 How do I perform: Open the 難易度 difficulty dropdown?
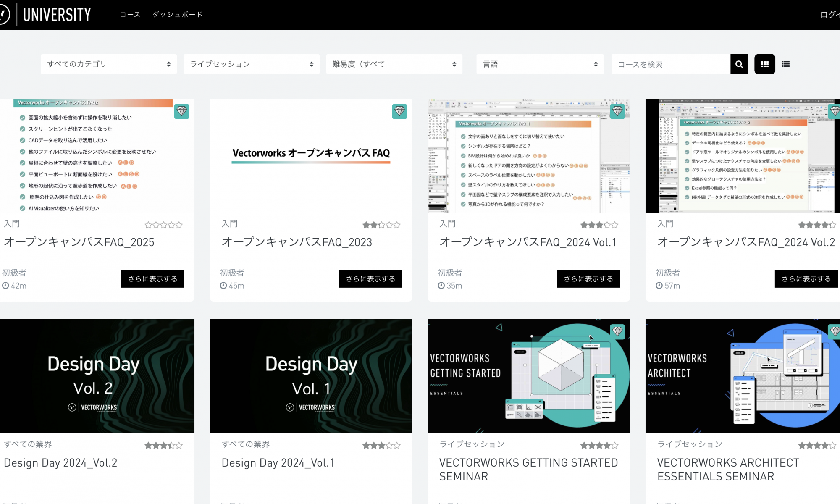coord(394,64)
